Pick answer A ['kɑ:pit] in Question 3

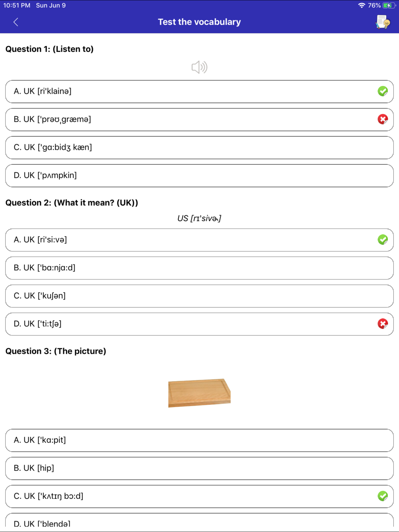coord(199,440)
